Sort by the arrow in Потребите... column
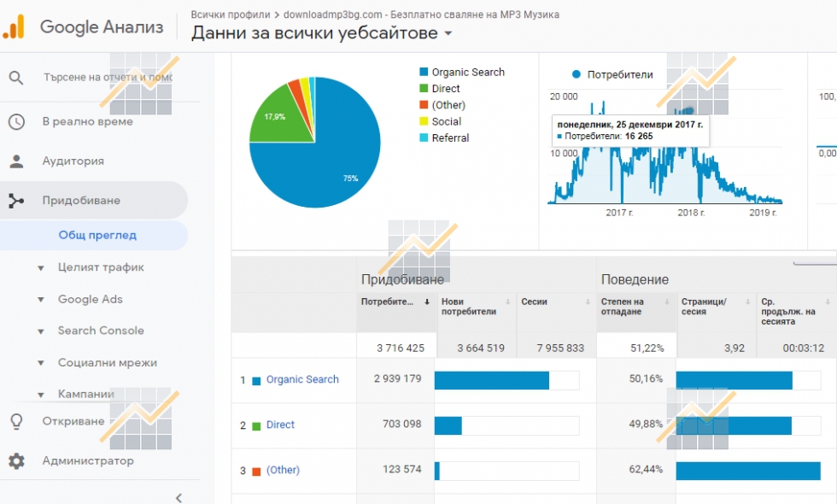The width and height of the screenshot is (837, 504). click(427, 302)
